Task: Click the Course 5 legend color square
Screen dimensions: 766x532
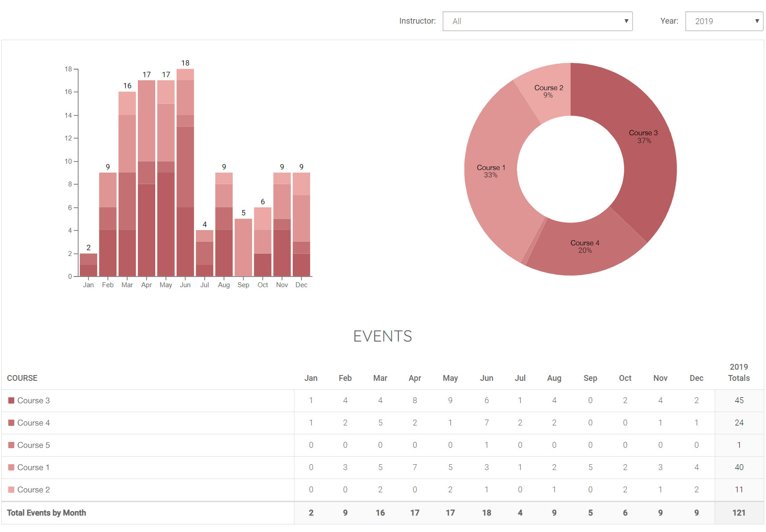Action: [x=12, y=445]
